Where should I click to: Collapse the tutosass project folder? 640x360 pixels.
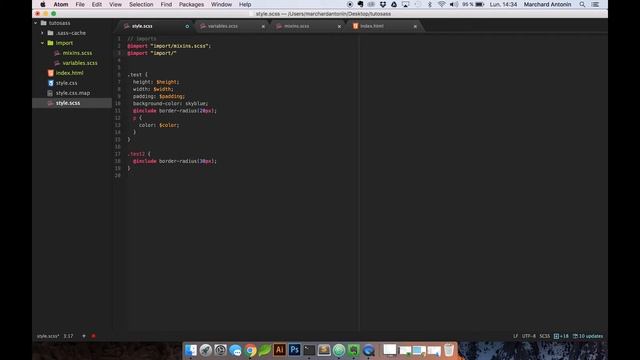[36, 23]
